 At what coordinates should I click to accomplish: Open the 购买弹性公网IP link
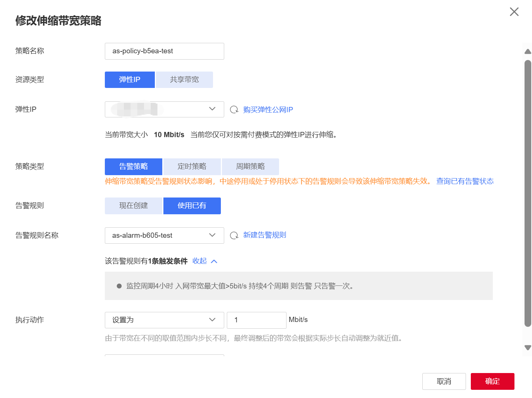pos(268,109)
